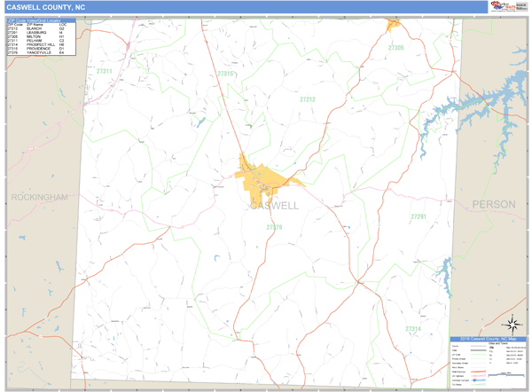532x392 pixels.
Task: Select ZIP code label 27311
Action: [105, 71]
